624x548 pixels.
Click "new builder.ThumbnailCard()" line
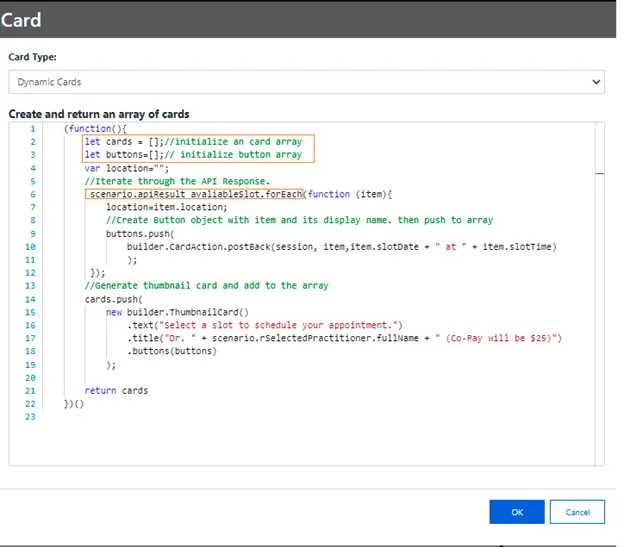[x=177, y=312]
